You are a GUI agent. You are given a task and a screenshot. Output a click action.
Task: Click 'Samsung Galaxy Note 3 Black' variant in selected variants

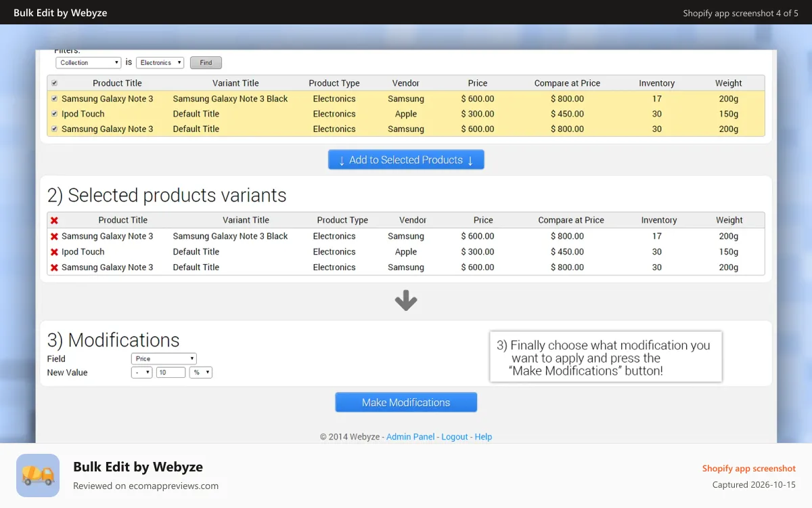230,236
